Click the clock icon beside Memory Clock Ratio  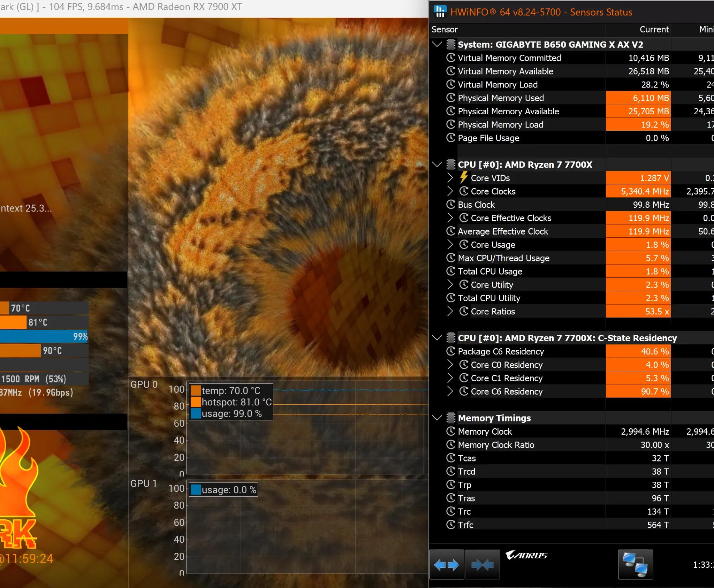click(x=451, y=445)
